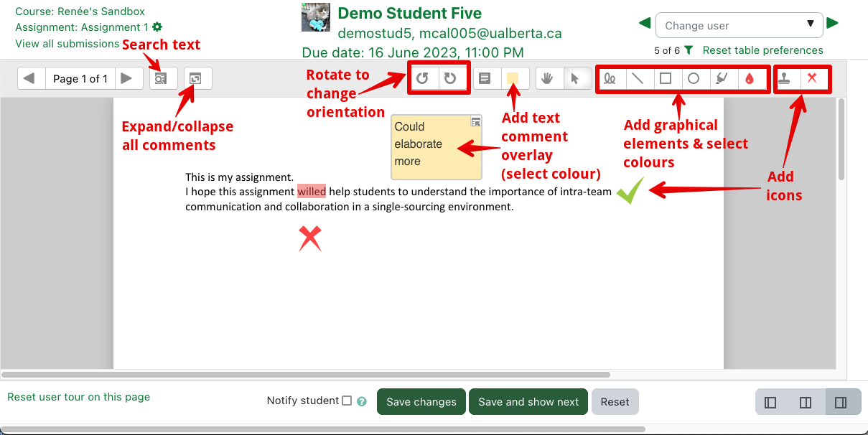Viewport: 868px width, 435px height.
Task: Tick the Notify student checkbox
Action: 347,401
